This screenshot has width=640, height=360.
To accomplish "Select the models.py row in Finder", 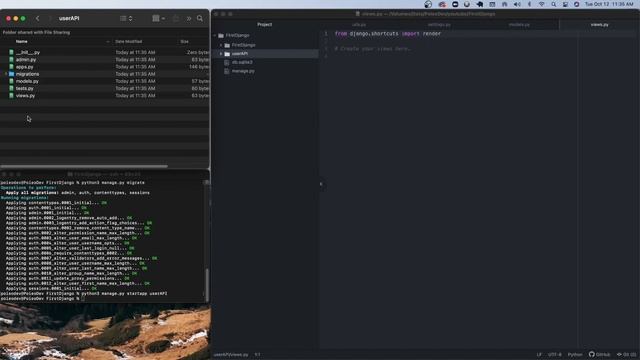I will coord(104,81).
